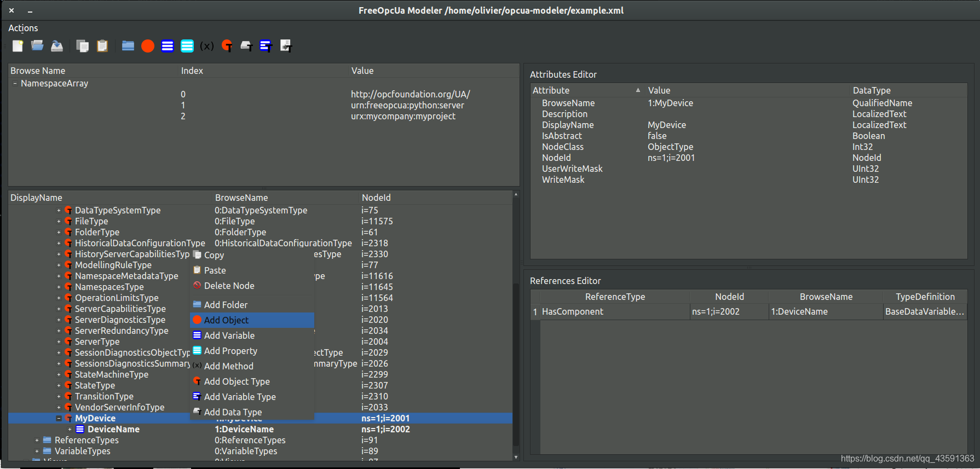Select the StateMachineType tree row
The height and width of the screenshot is (469, 980).
260,374
